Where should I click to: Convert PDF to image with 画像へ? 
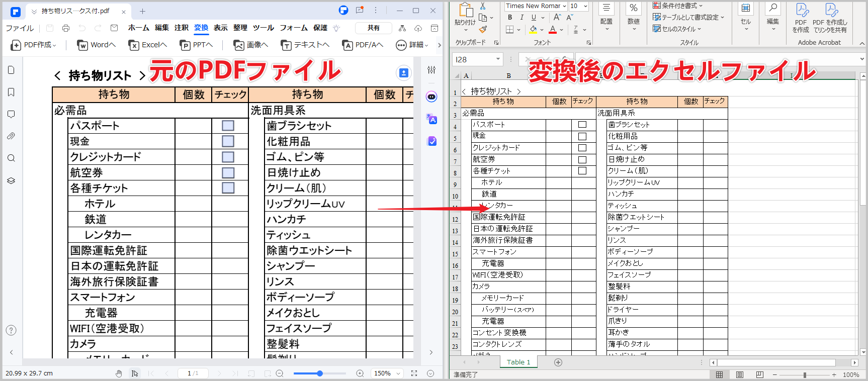point(251,45)
